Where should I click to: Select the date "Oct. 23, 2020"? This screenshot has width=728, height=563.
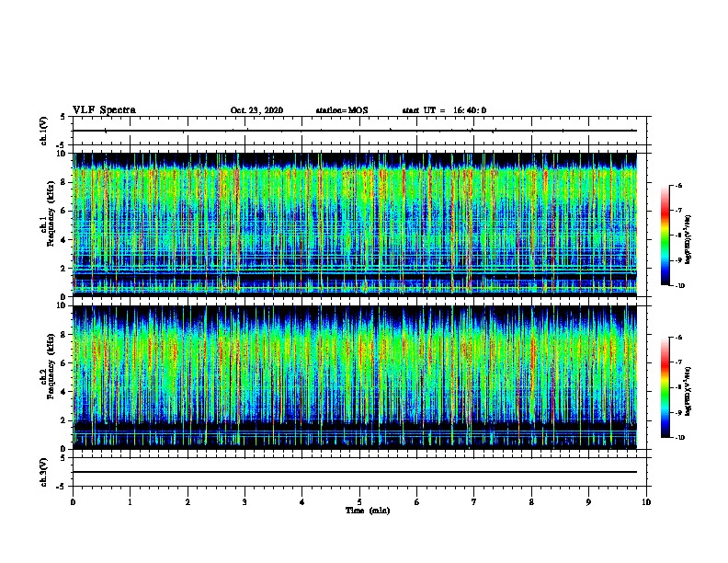256,110
